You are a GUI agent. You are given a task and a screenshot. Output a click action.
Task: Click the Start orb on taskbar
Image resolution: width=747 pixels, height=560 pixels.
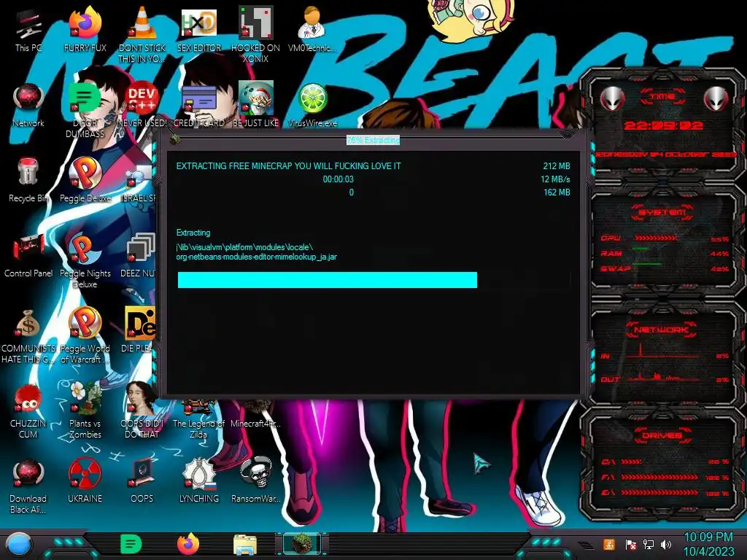click(x=19, y=544)
